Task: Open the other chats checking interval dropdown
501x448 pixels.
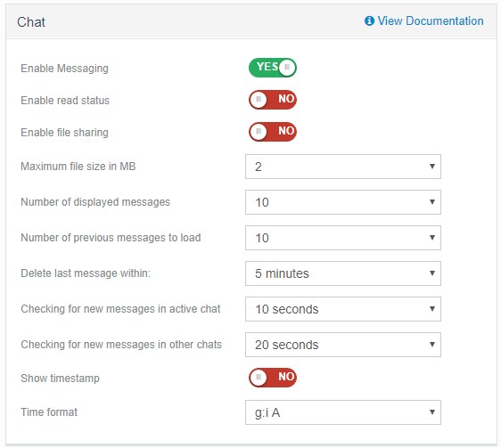Action: (343, 345)
